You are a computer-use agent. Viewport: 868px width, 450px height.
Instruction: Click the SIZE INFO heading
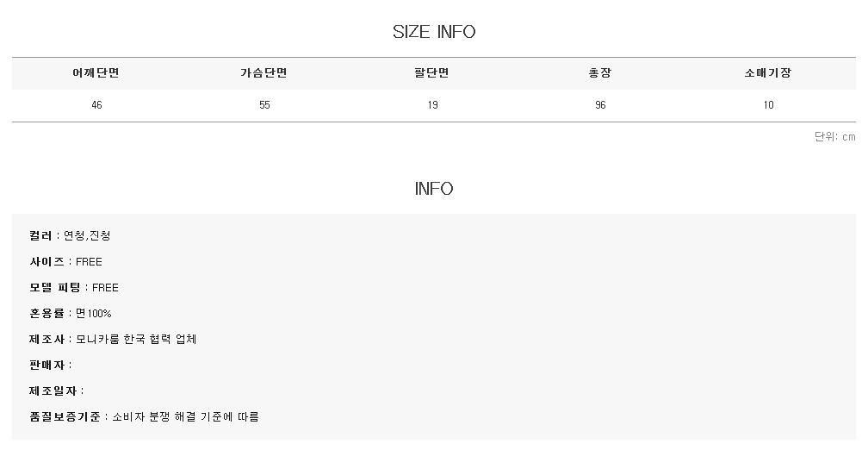pyautogui.click(x=434, y=33)
